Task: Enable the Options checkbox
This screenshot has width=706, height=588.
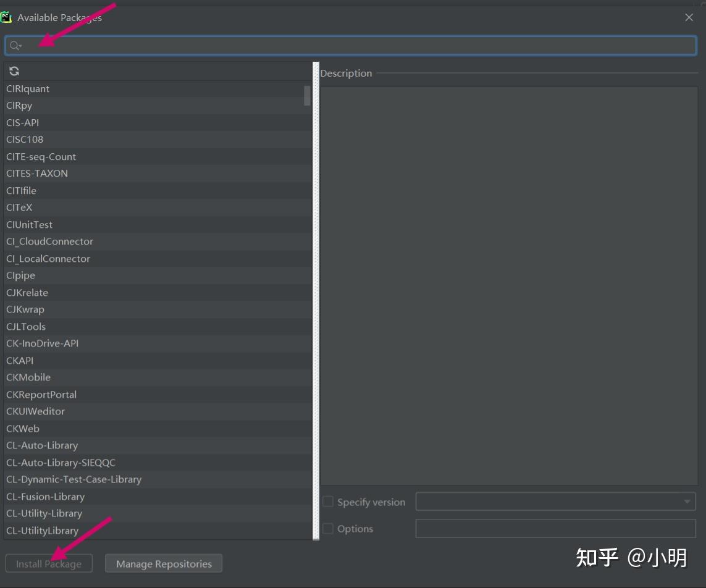Action: pos(328,528)
